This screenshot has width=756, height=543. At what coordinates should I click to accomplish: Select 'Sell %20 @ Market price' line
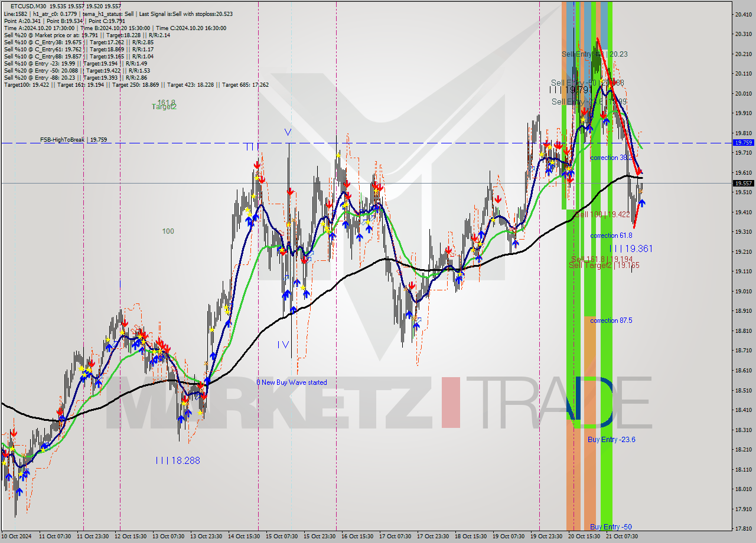[87, 35]
